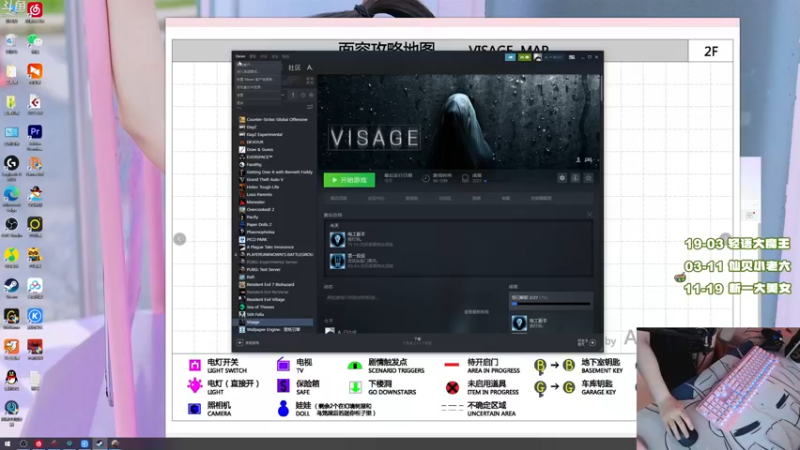The width and height of the screenshot is (800, 450).
Task: Open the downloads section in bottom bar
Action: click(417, 341)
